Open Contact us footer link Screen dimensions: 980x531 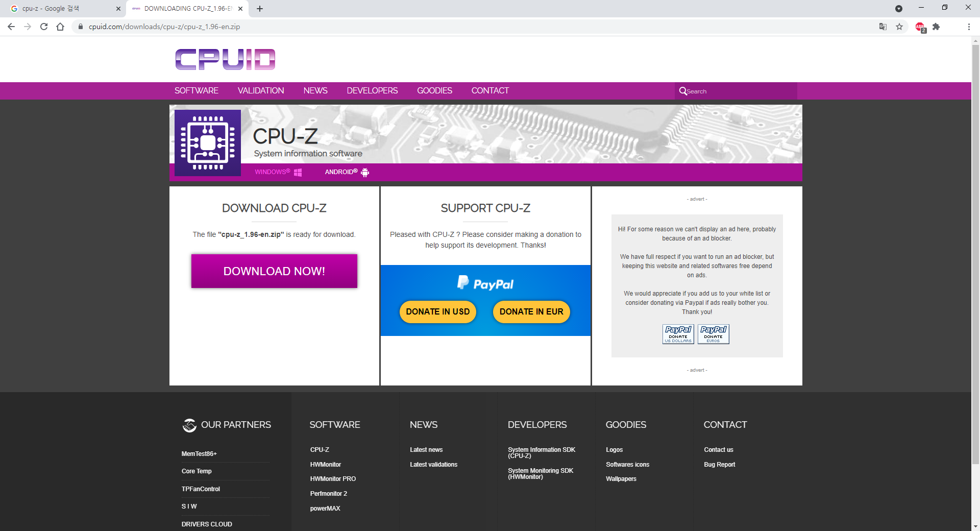[x=719, y=450]
